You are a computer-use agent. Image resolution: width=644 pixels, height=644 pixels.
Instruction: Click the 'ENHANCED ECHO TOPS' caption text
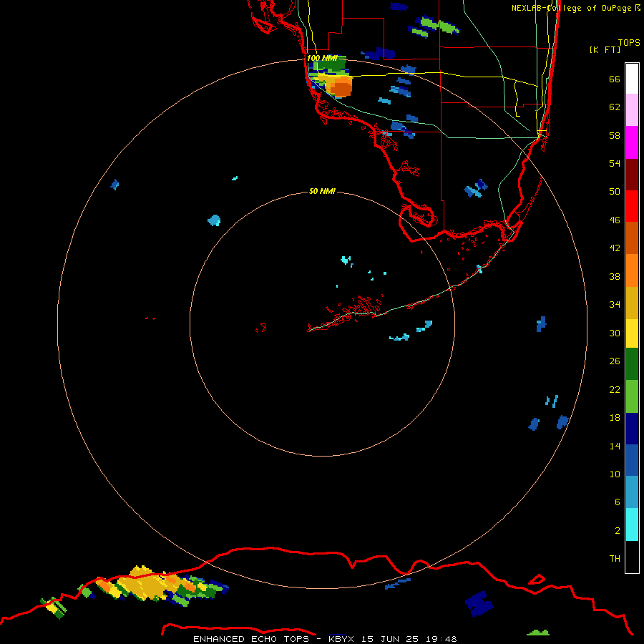[251, 639]
